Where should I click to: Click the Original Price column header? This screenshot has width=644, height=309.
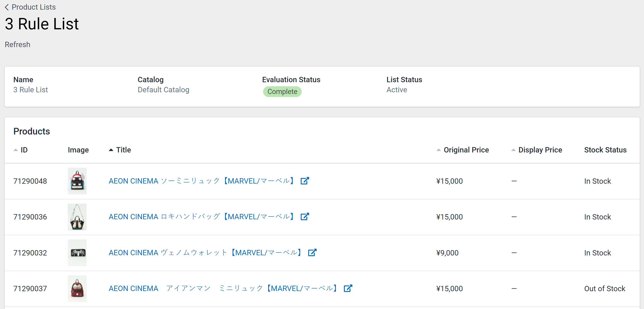[466, 150]
